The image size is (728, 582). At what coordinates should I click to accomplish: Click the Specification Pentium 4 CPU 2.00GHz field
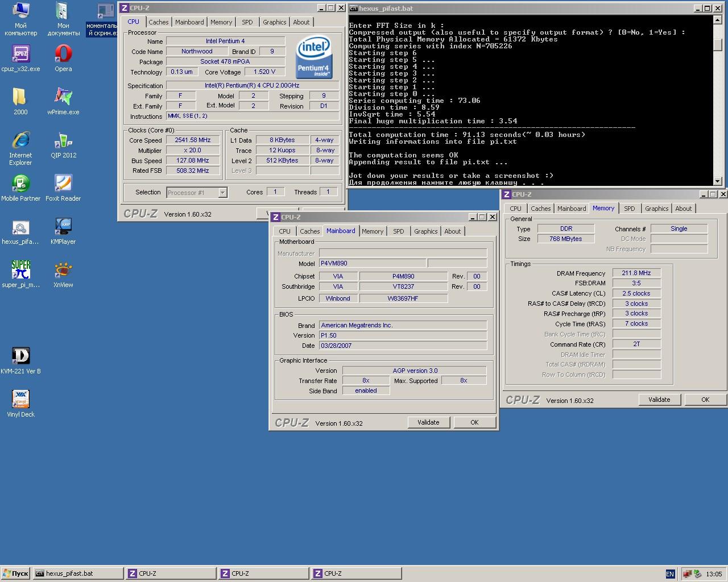click(x=252, y=85)
